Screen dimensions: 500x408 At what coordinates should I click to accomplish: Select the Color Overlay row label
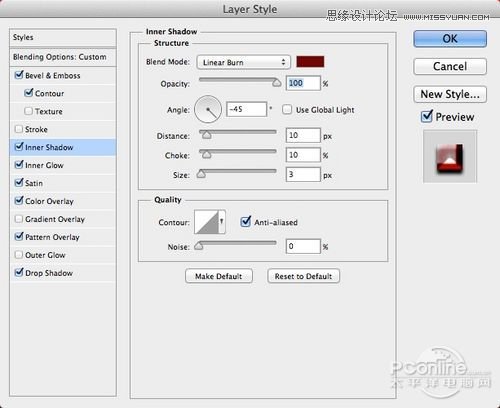tap(49, 201)
